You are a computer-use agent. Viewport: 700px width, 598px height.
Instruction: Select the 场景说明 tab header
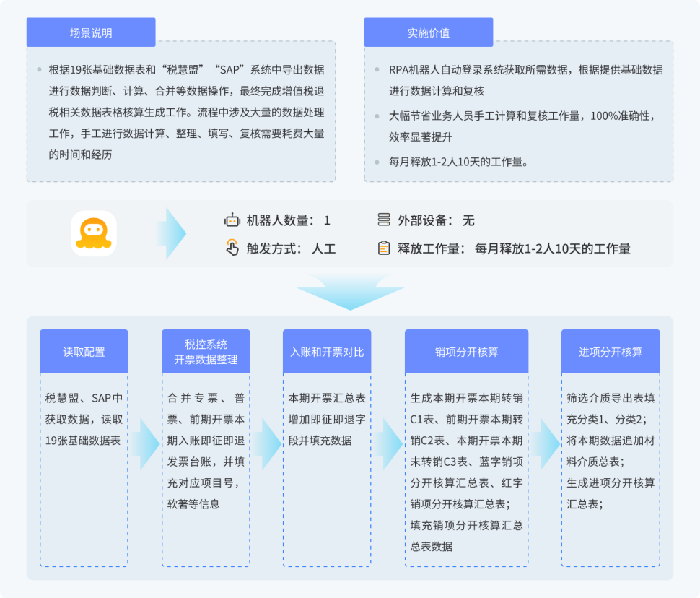click(x=91, y=33)
